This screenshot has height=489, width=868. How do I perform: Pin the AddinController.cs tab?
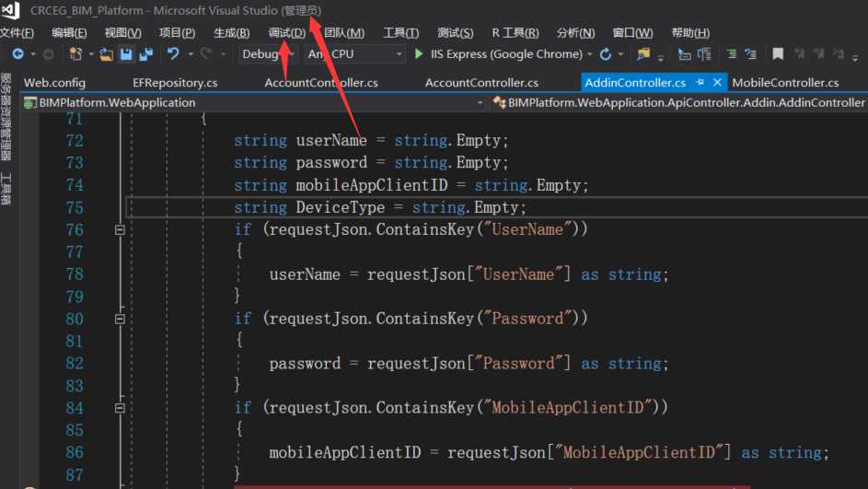click(700, 82)
